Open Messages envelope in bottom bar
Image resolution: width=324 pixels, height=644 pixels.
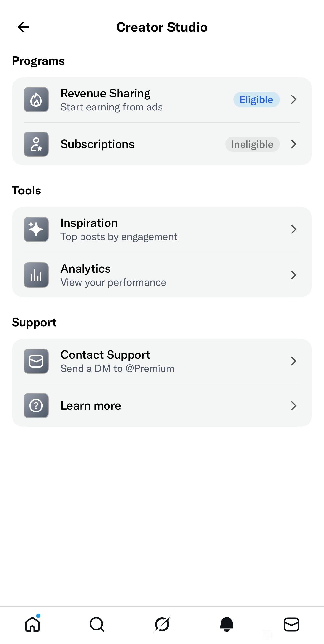point(292,625)
